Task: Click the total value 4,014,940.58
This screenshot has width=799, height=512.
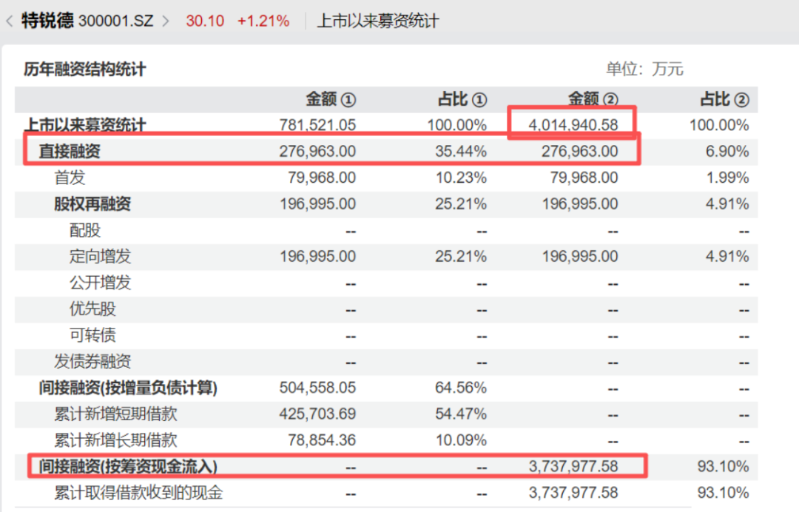Action: (x=575, y=125)
